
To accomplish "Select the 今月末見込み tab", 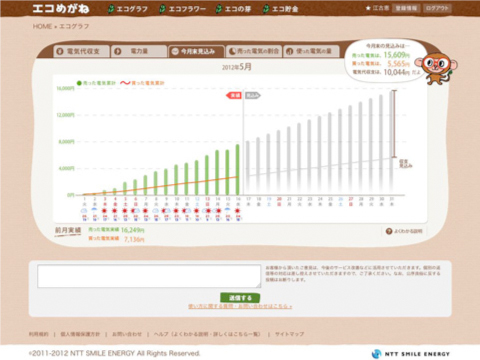I will (x=196, y=51).
